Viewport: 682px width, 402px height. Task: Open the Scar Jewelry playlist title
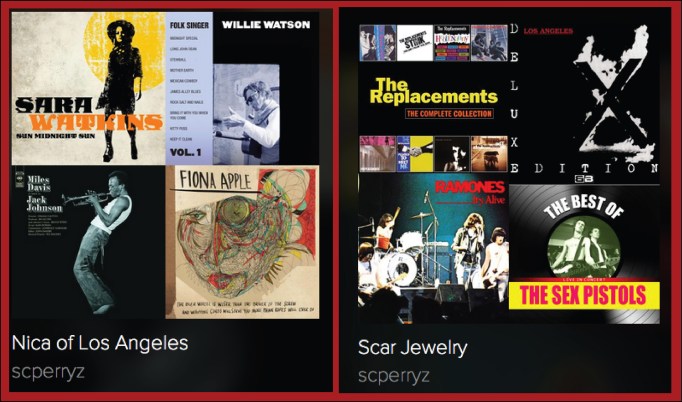412,348
